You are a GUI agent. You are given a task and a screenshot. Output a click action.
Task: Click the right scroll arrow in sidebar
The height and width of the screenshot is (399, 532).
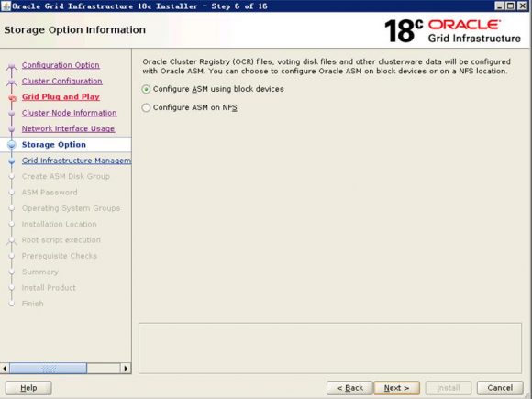tap(126, 368)
